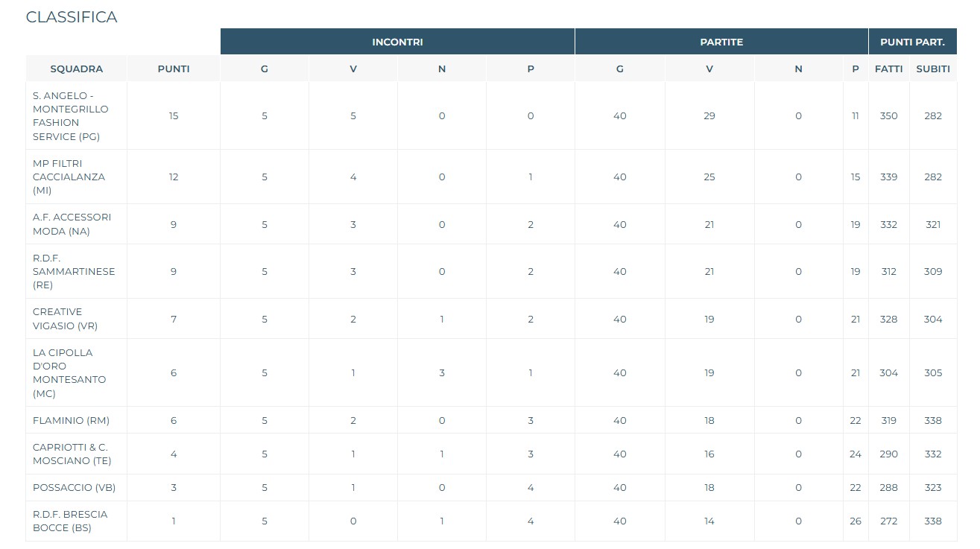The image size is (980, 549).
Task: Open A.F. Accessori Moda (NA) team entry
Action: pyautogui.click(x=72, y=224)
